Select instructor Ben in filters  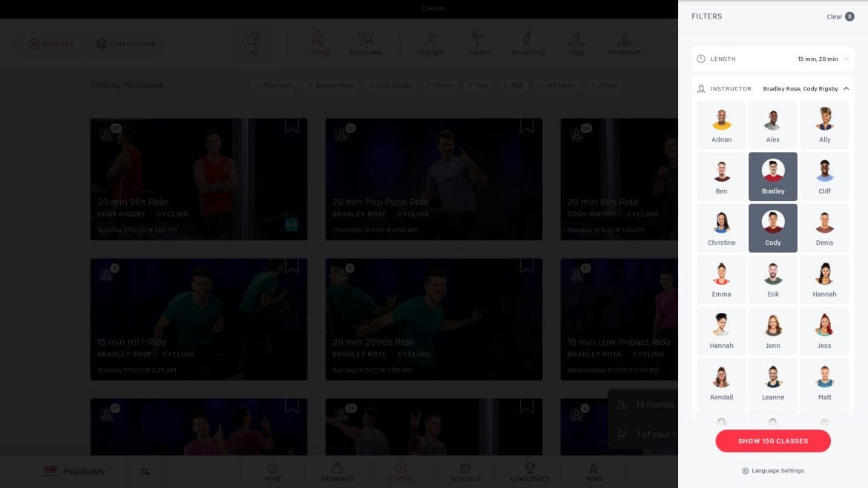[721, 177]
